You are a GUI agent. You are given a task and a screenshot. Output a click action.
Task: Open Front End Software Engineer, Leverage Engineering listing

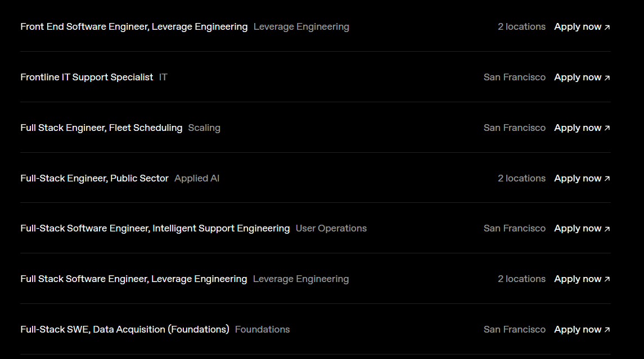[134, 26]
